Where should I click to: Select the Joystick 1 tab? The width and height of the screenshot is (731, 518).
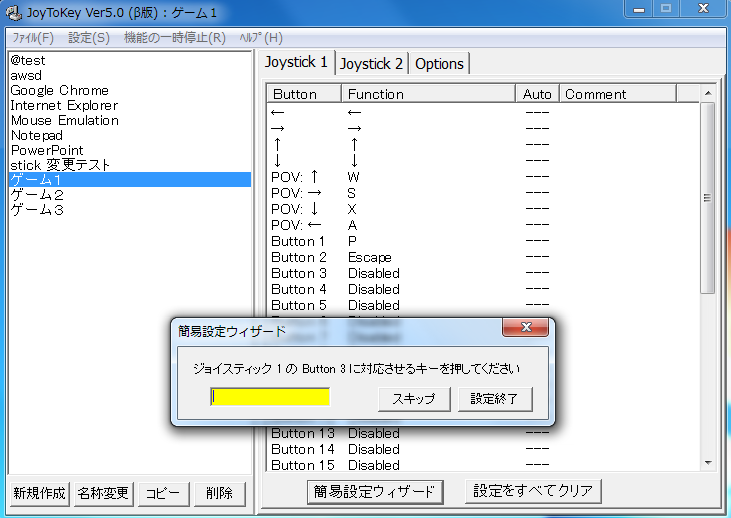pyautogui.click(x=296, y=62)
